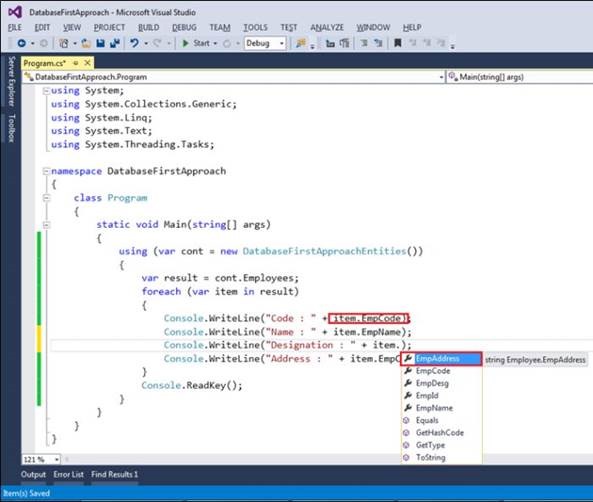
Task: Click the Open File folder icon
Action: pos(86,43)
